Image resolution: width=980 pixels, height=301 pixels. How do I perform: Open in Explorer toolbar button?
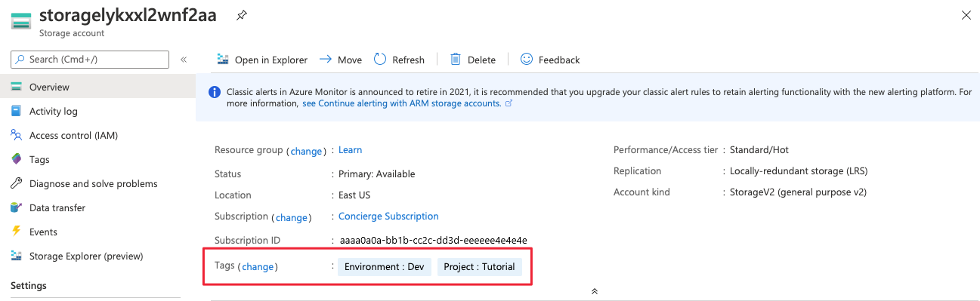pyautogui.click(x=262, y=60)
